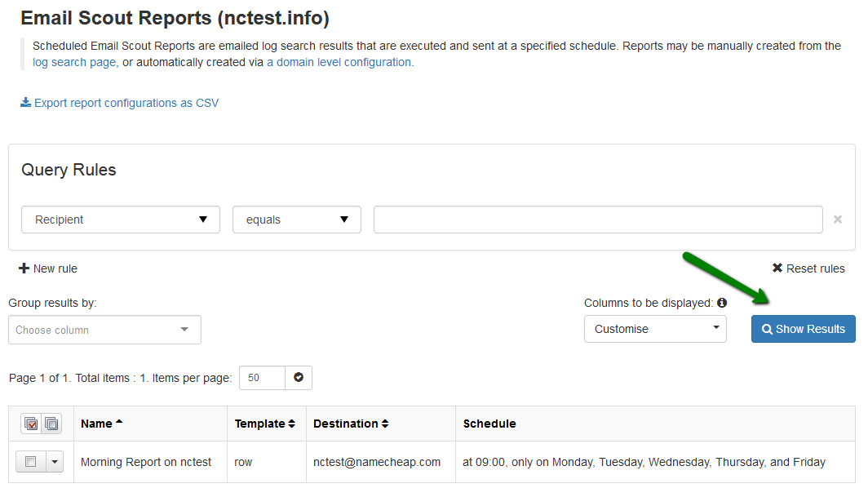The width and height of the screenshot is (868, 497).
Task: Click the select-all rows icon in table header
Action: 32,424
